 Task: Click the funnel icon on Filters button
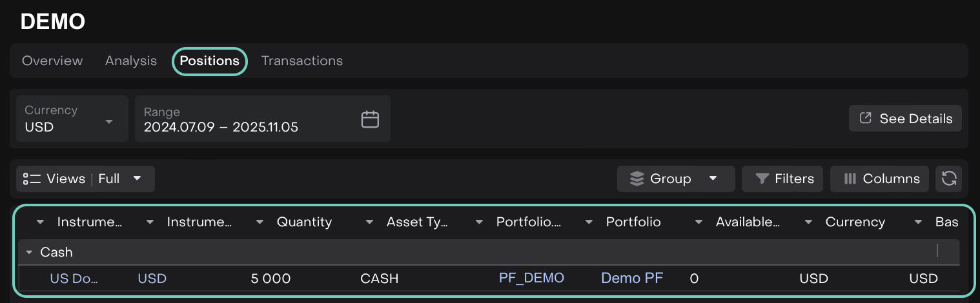click(762, 179)
